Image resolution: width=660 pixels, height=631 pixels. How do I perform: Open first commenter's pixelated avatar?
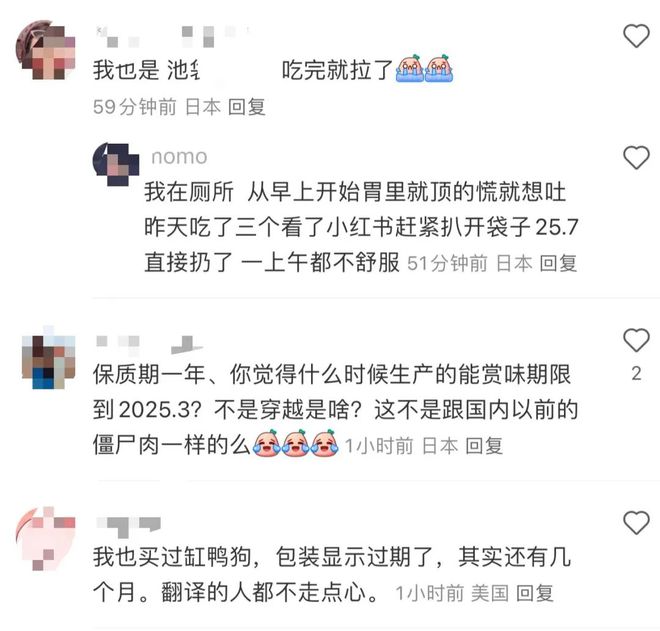point(45,50)
